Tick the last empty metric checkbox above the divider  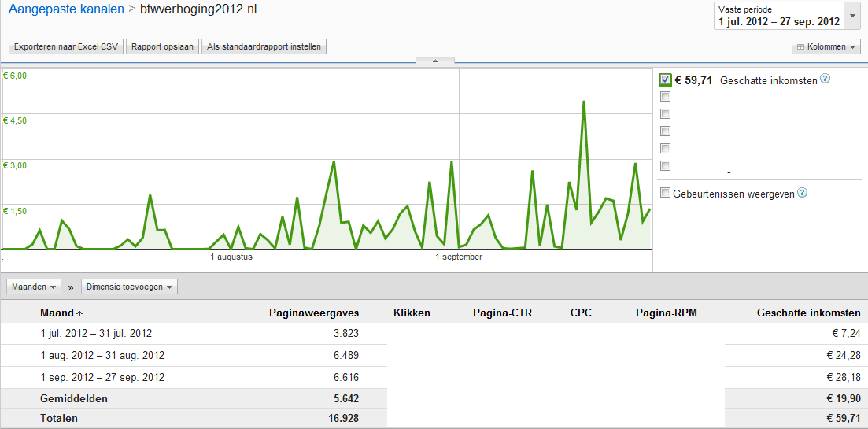666,165
